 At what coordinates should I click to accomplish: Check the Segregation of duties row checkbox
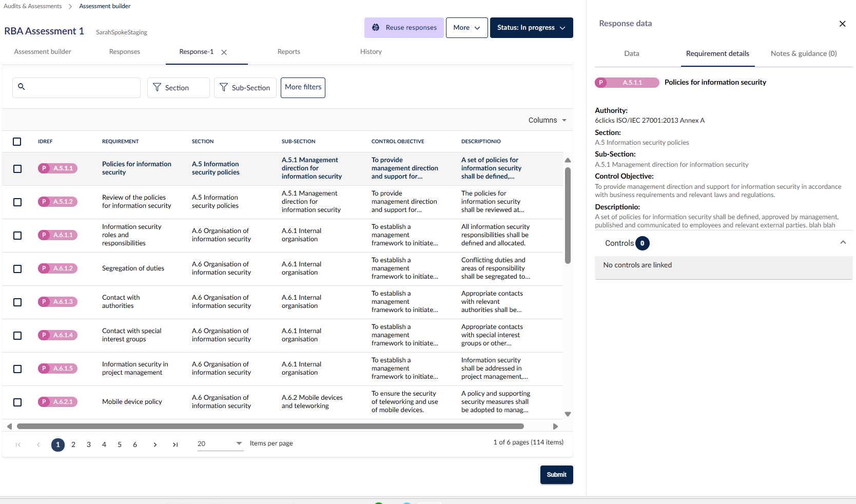pos(17,269)
